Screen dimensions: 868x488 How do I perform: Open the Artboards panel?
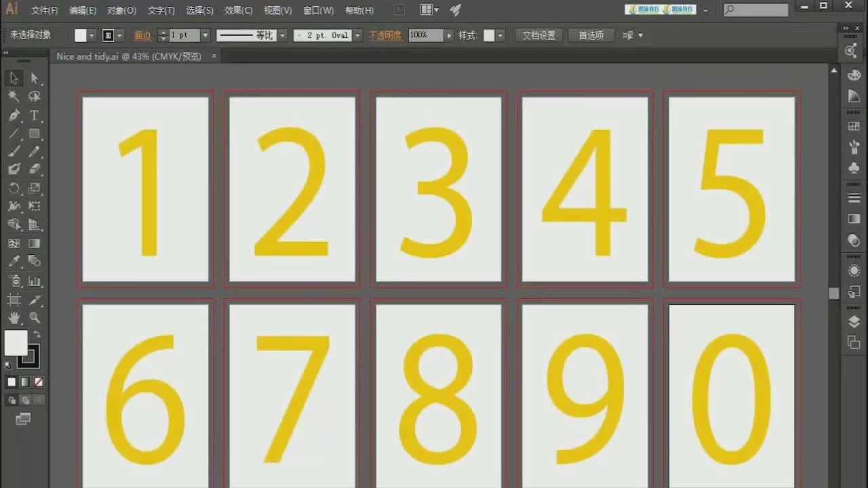[854, 342]
